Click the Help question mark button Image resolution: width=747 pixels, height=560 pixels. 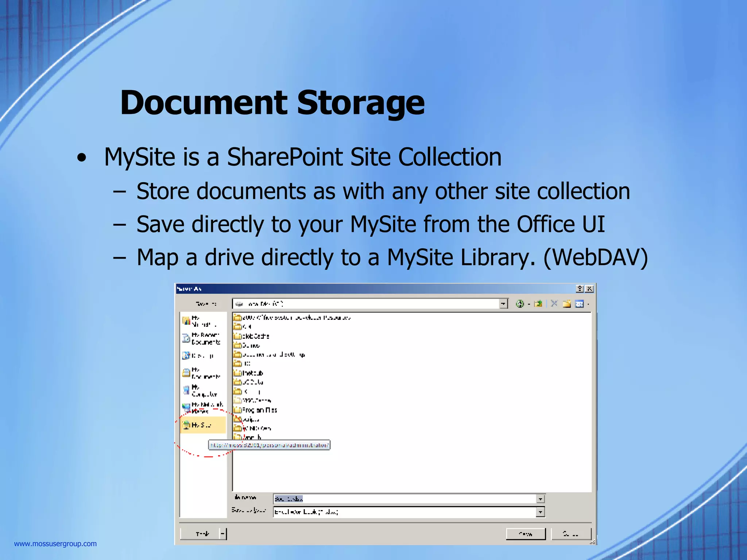click(580, 289)
